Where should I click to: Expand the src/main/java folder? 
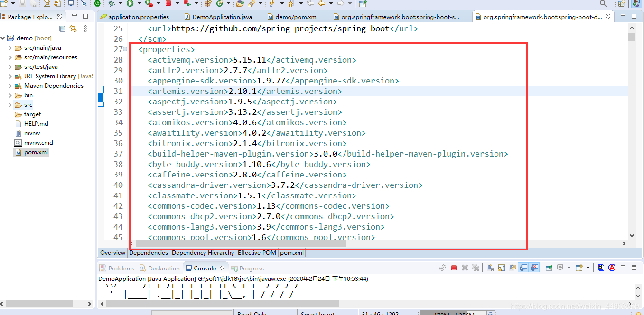coord(10,48)
